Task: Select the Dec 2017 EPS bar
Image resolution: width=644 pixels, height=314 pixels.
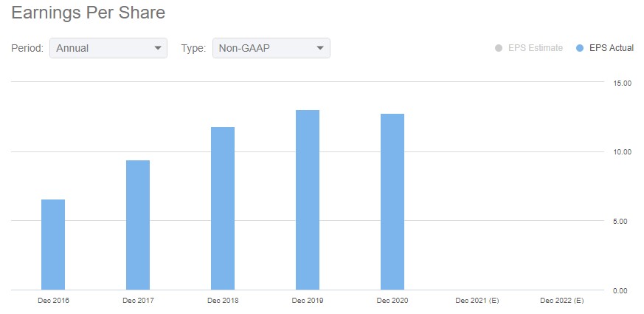Action: [x=138, y=225]
